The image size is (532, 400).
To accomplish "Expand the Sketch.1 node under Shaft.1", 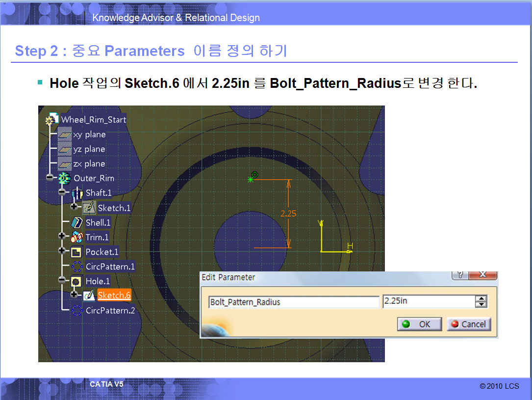I will click(x=74, y=207).
